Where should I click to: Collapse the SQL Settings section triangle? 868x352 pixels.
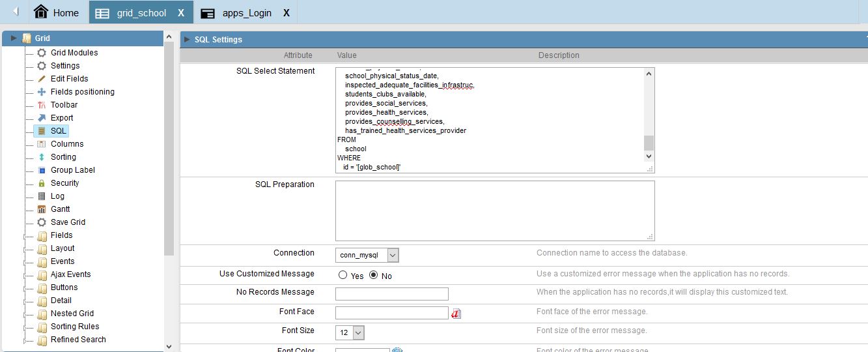point(187,39)
